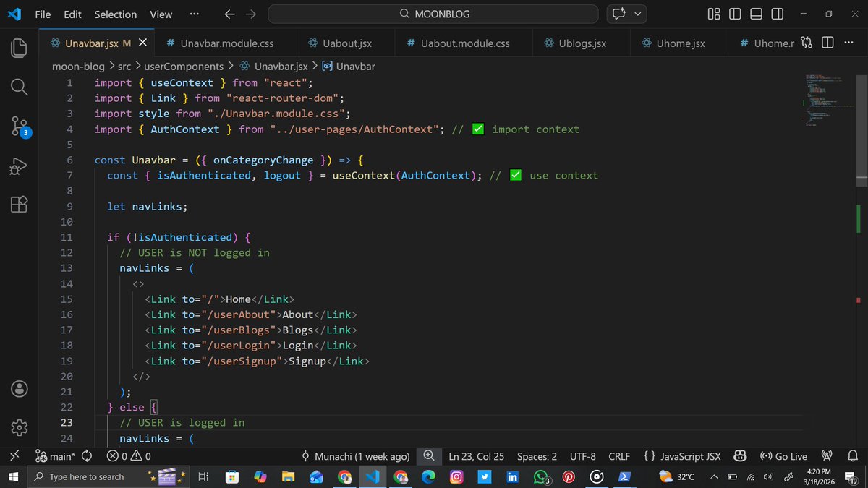Image resolution: width=868 pixels, height=488 pixels.
Task: Open the editor More Actions ellipsis
Action: [x=848, y=43]
